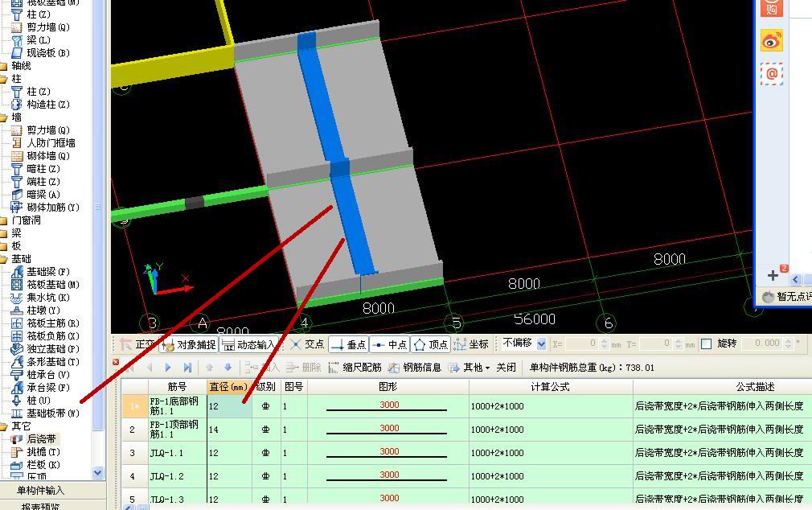
Task: Select the 后浇带 icon
Action: click(17, 439)
